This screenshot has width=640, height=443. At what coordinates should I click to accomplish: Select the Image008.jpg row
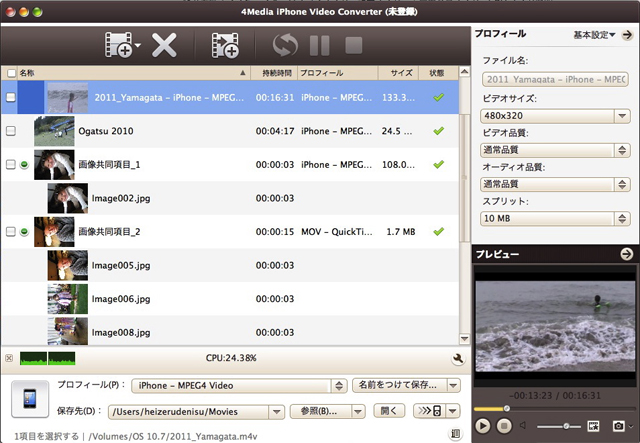coord(230,331)
